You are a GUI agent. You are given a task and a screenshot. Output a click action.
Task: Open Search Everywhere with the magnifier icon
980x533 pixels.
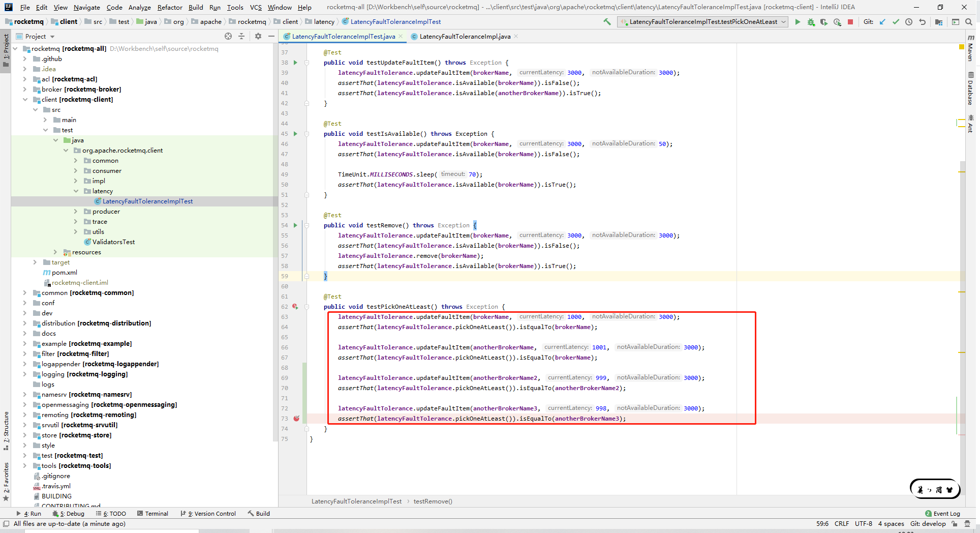point(969,22)
